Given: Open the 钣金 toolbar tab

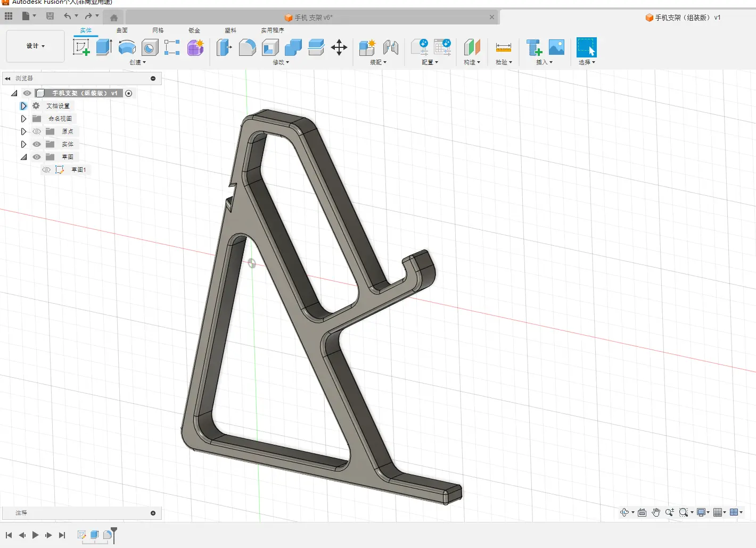Looking at the screenshot, I should 194,30.
